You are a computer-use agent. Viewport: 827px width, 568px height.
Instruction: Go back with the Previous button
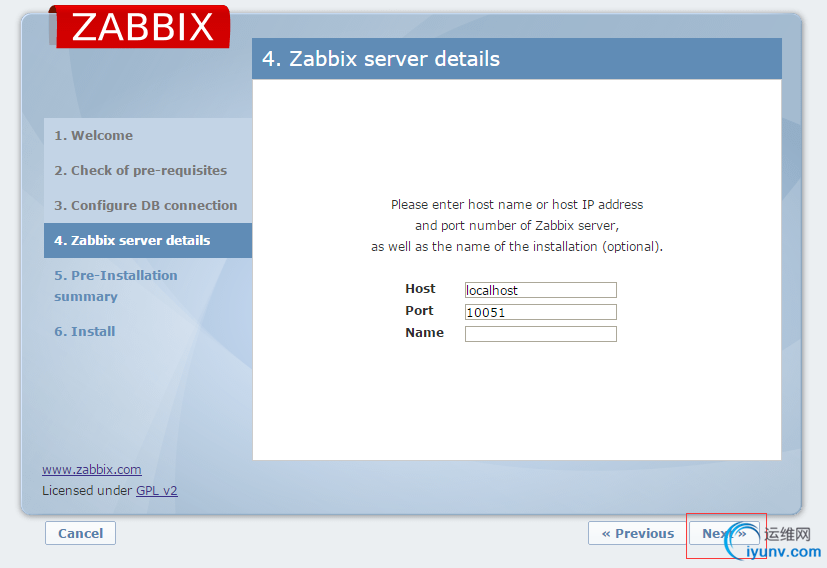pos(638,533)
